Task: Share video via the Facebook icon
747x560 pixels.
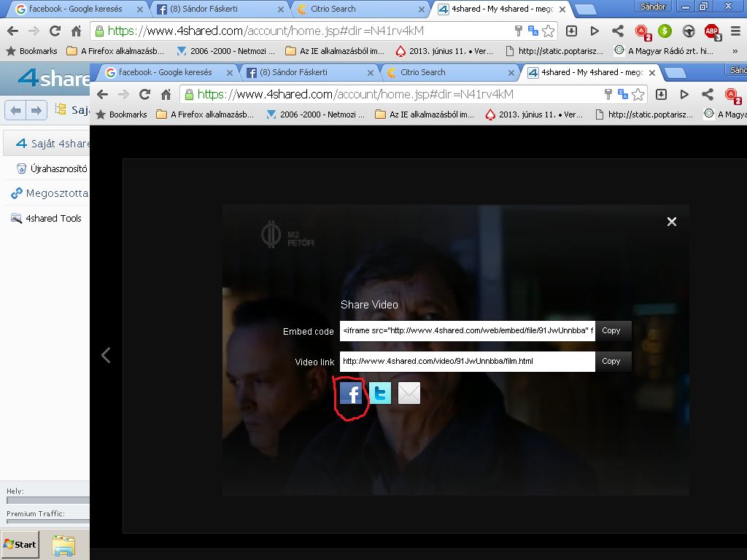Action: (x=351, y=393)
